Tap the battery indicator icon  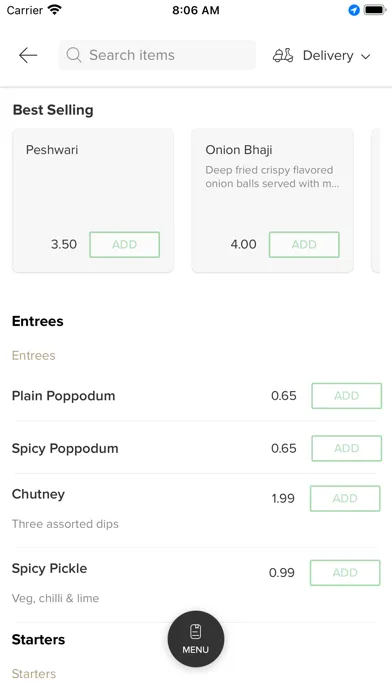[x=375, y=10]
